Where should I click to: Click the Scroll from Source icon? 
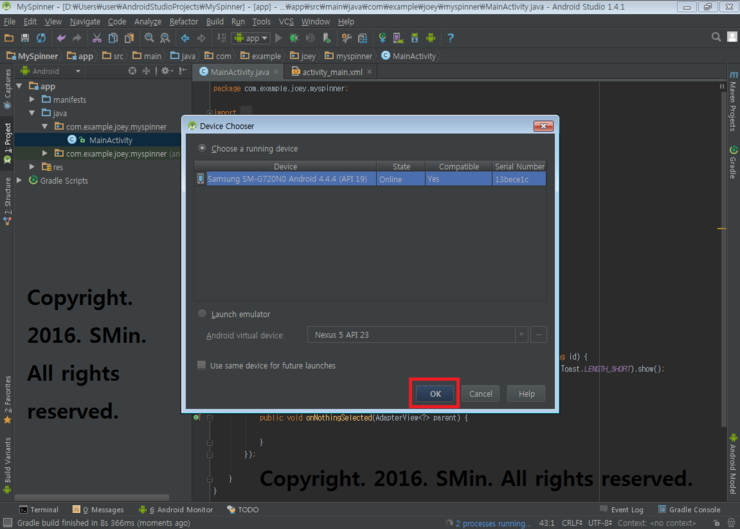(133, 71)
